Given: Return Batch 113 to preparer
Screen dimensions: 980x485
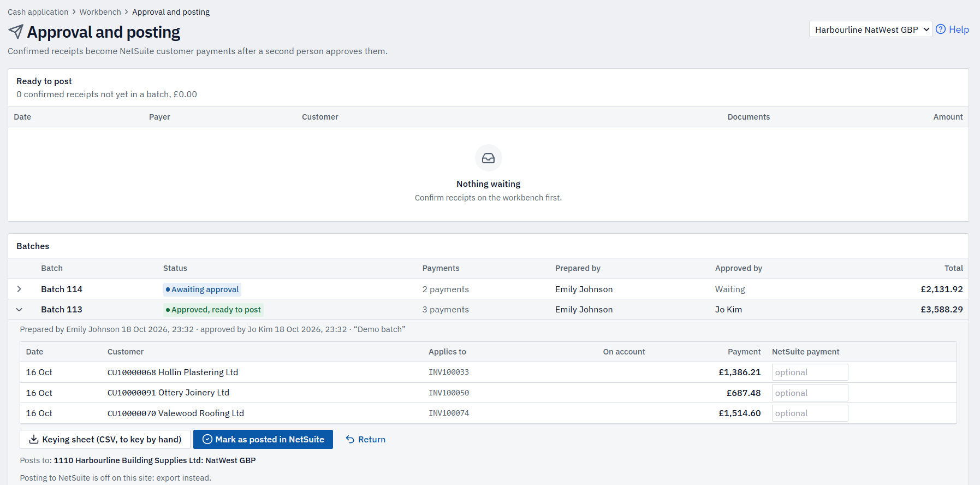Looking at the screenshot, I should click(365, 440).
